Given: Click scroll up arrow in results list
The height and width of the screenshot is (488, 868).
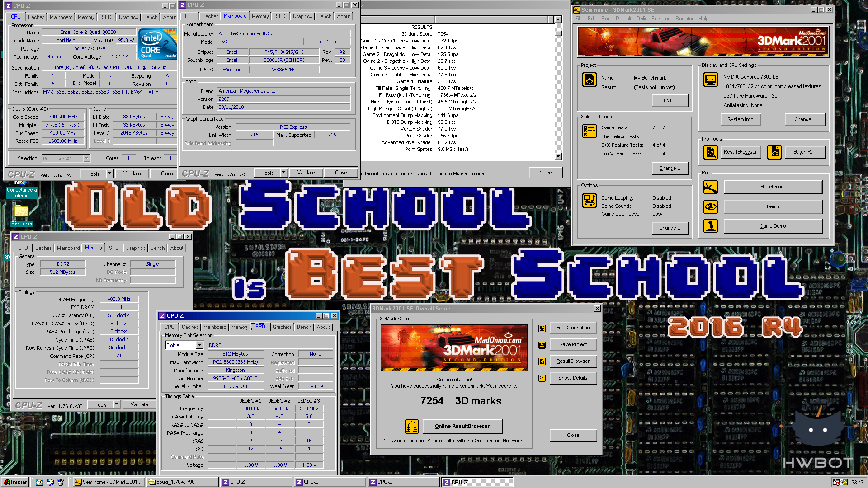Looking at the screenshot, I should 558,19.
